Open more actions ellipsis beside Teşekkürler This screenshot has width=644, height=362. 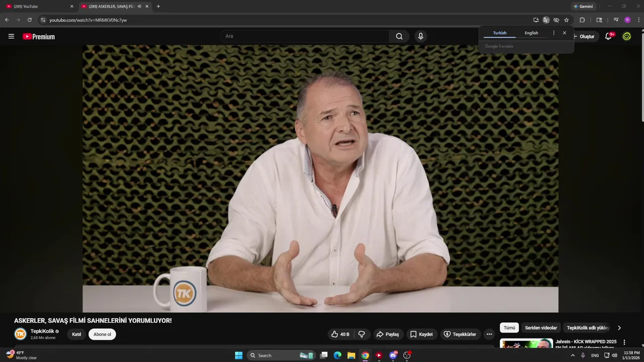[489, 334]
